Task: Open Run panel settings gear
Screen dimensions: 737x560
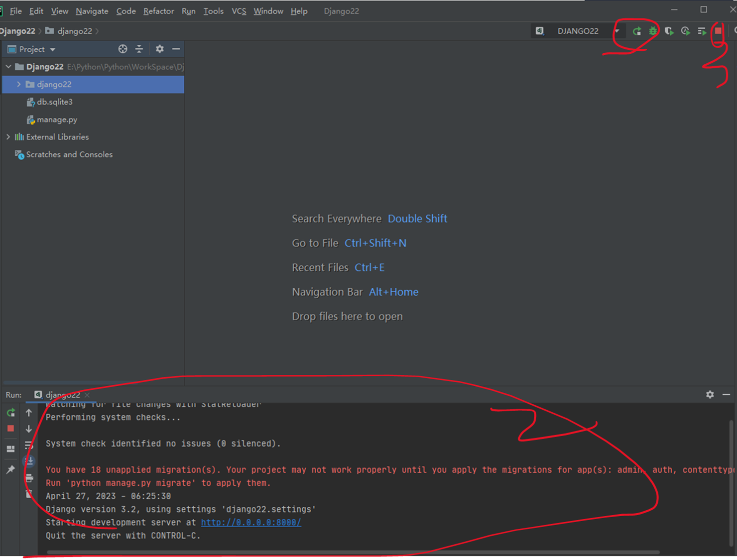Action: pyautogui.click(x=710, y=395)
